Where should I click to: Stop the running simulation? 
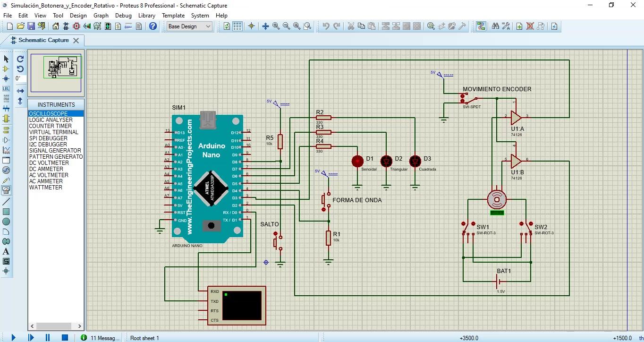[x=65, y=337]
